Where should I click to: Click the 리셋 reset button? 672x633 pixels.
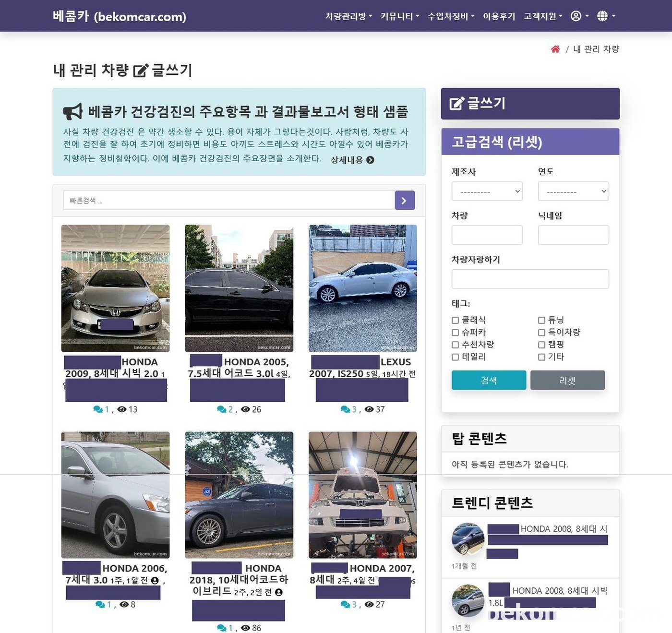(567, 380)
